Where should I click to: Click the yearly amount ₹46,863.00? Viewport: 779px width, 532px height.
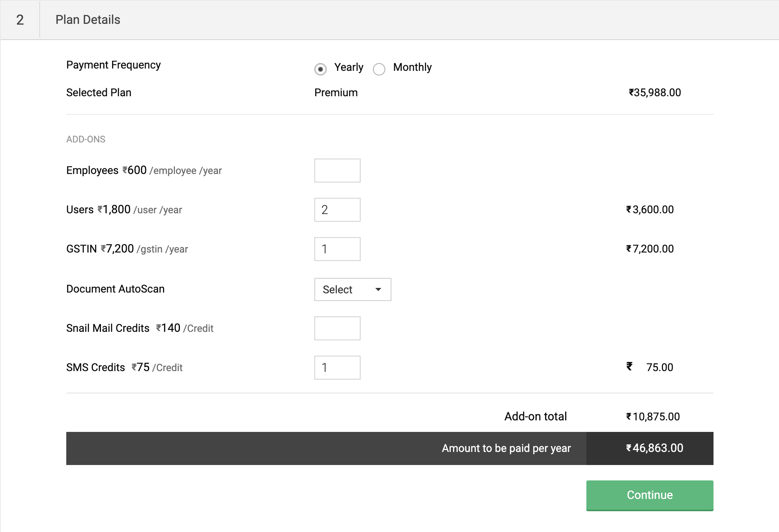(655, 448)
